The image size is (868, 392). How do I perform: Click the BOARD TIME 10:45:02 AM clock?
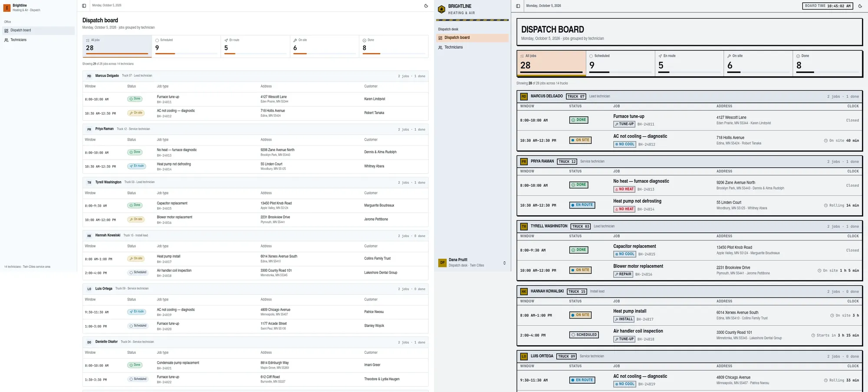coord(827,6)
